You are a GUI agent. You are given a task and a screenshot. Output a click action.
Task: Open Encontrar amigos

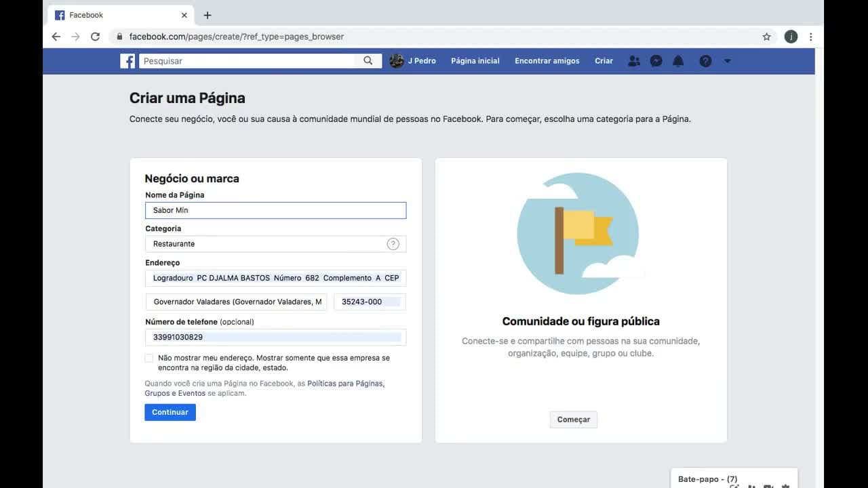pos(547,61)
